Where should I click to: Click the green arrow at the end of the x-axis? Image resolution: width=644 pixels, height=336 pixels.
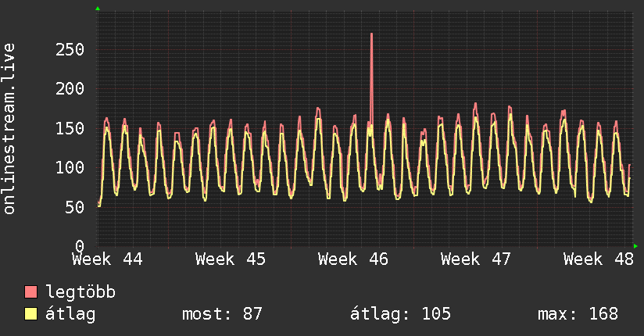635,246
